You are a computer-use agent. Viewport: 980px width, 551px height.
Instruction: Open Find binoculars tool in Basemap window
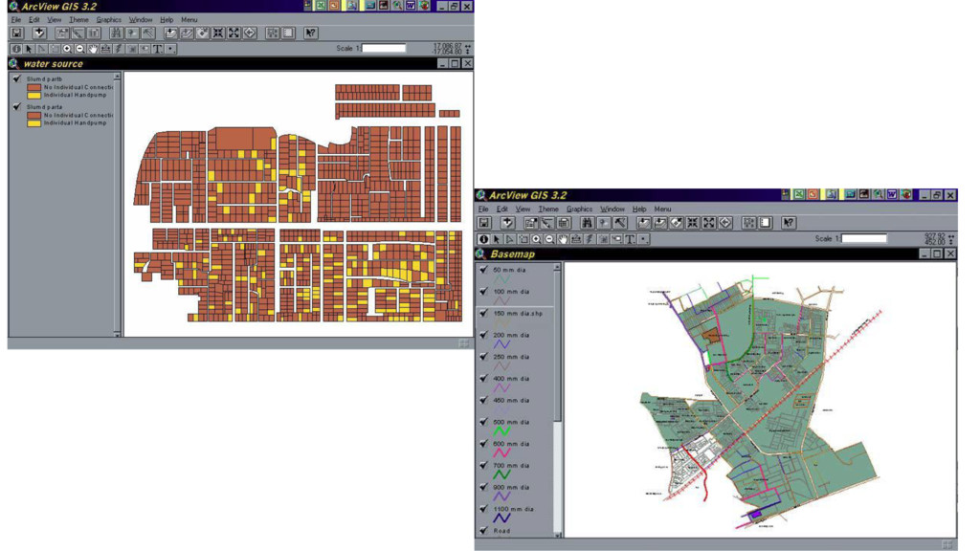[587, 223]
